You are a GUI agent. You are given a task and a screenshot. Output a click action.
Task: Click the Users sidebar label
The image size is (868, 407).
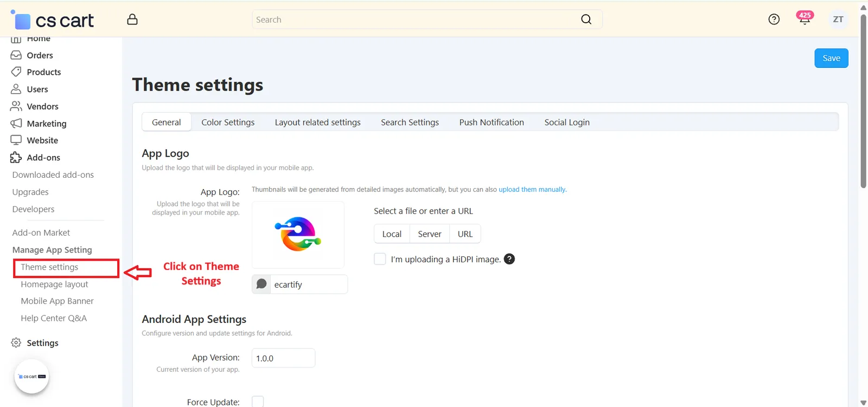(x=37, y=89)
